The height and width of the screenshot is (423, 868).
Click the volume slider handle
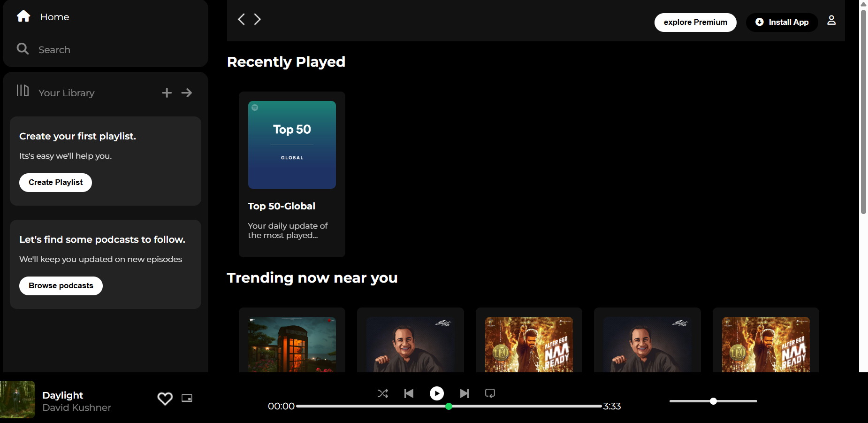click(x=713, y=401)
